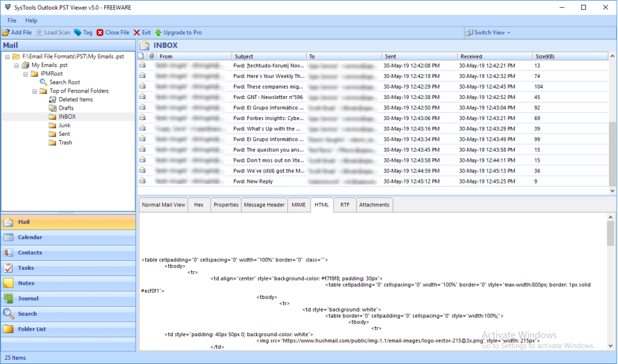The height and width of the screenshot is (364, 618).
Task: Click envelope icon of Don't miss out email
Action: click(142, 160)
